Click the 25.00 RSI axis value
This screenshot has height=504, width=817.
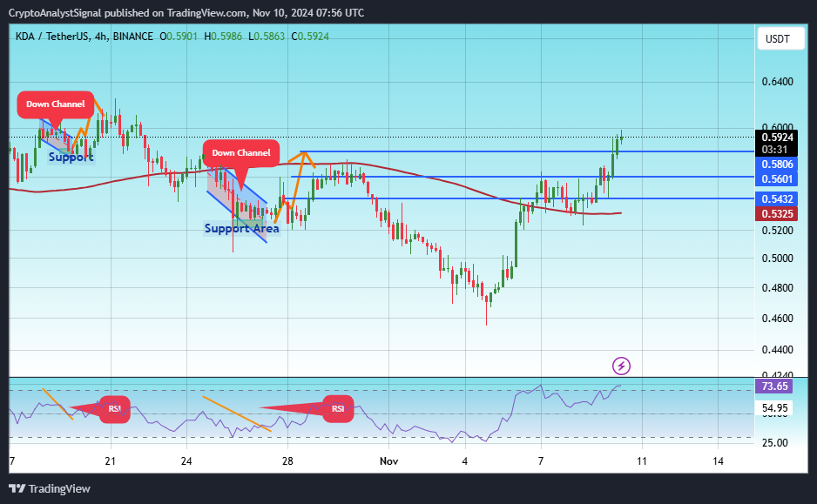coord(775,443)
